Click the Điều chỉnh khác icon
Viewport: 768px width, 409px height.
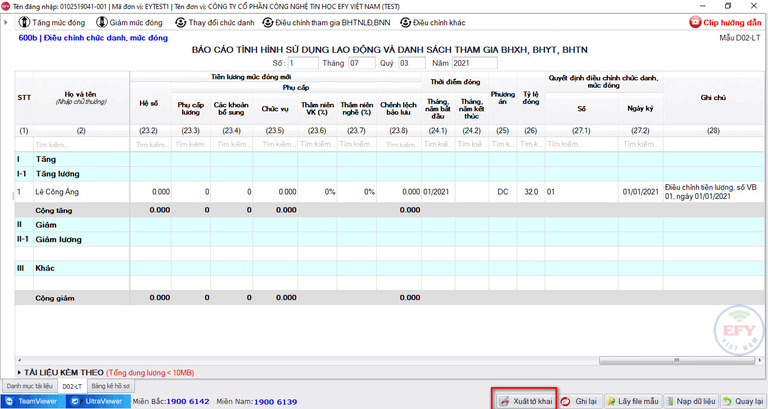[406, 23]
